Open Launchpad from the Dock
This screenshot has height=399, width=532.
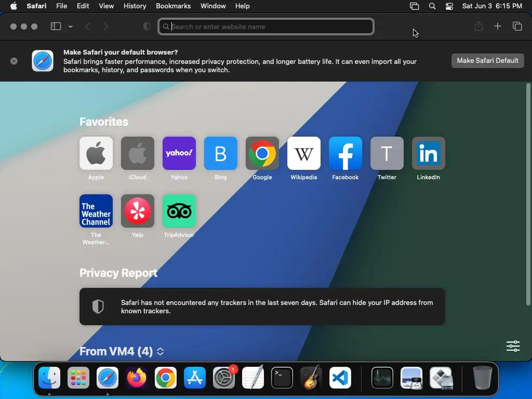pos(78,378)
